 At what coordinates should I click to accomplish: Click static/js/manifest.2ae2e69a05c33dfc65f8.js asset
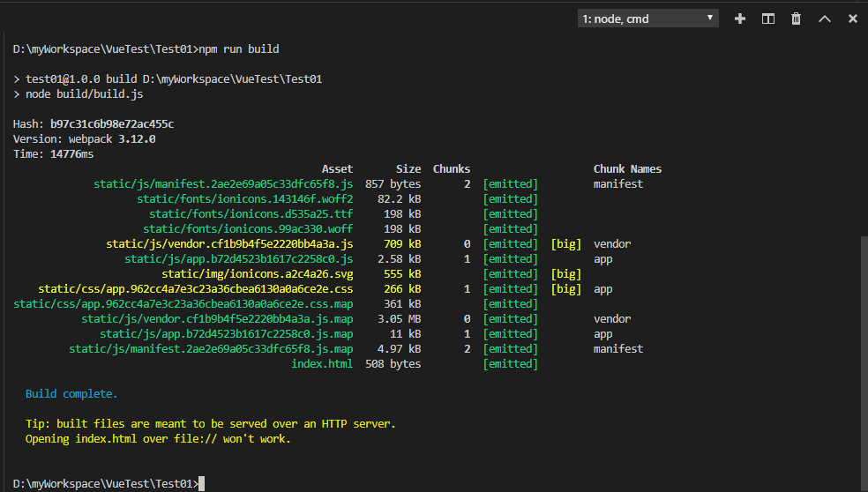223,183
